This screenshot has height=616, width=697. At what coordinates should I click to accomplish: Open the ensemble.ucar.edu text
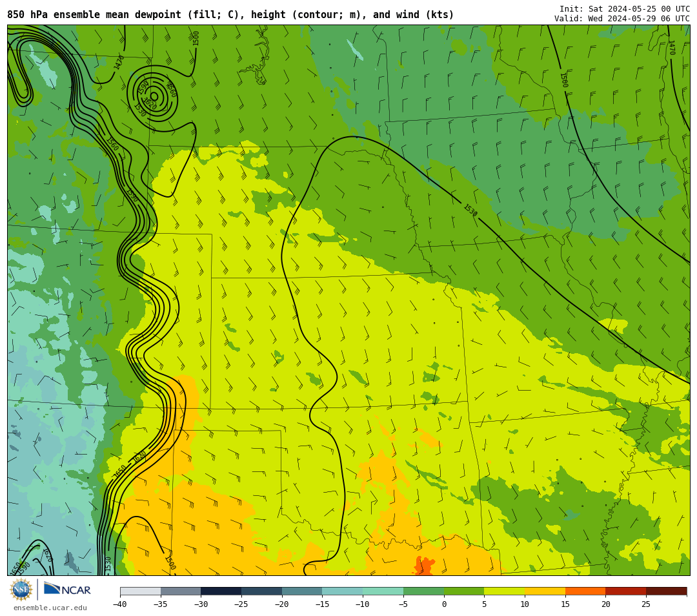(x=50, y=608)
